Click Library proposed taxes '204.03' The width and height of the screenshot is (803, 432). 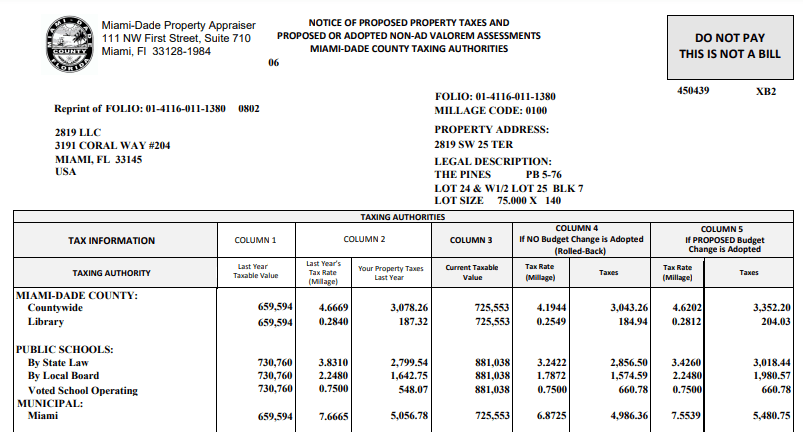tap(775, 322)
